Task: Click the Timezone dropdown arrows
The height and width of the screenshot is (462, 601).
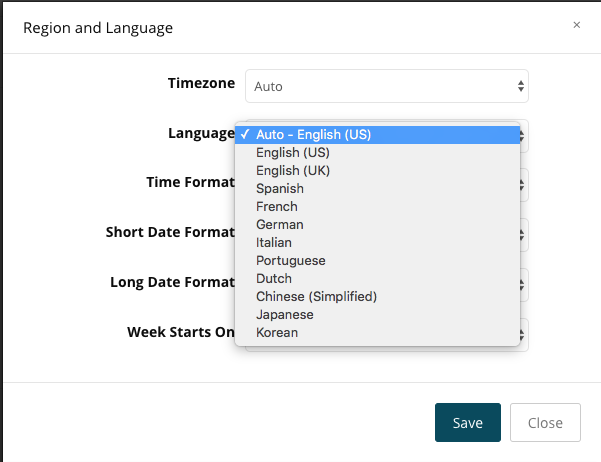Action: (x=521, y=86)
